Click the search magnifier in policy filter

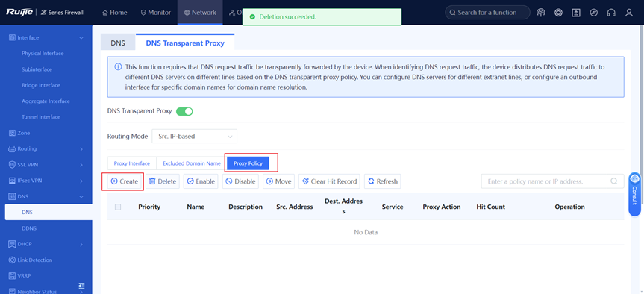coord(614,181)
